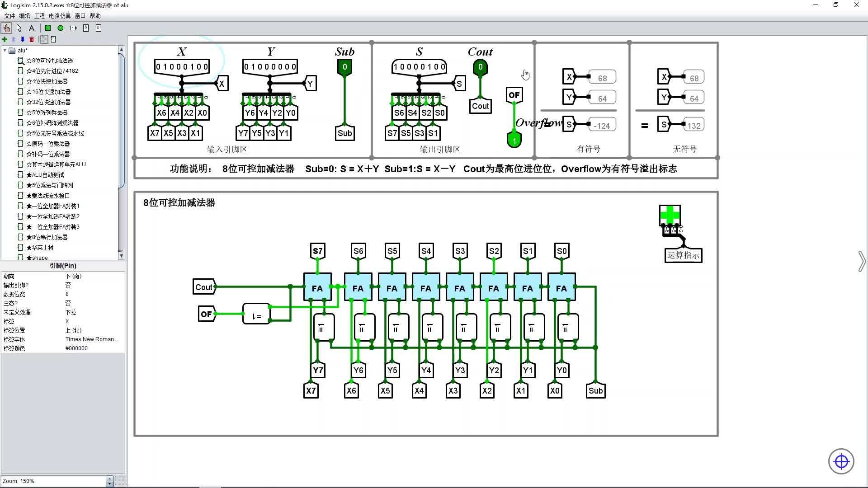Open the 标签字体 Times New Roman chooser
The image size is (868, 488).
coord(94,339)
